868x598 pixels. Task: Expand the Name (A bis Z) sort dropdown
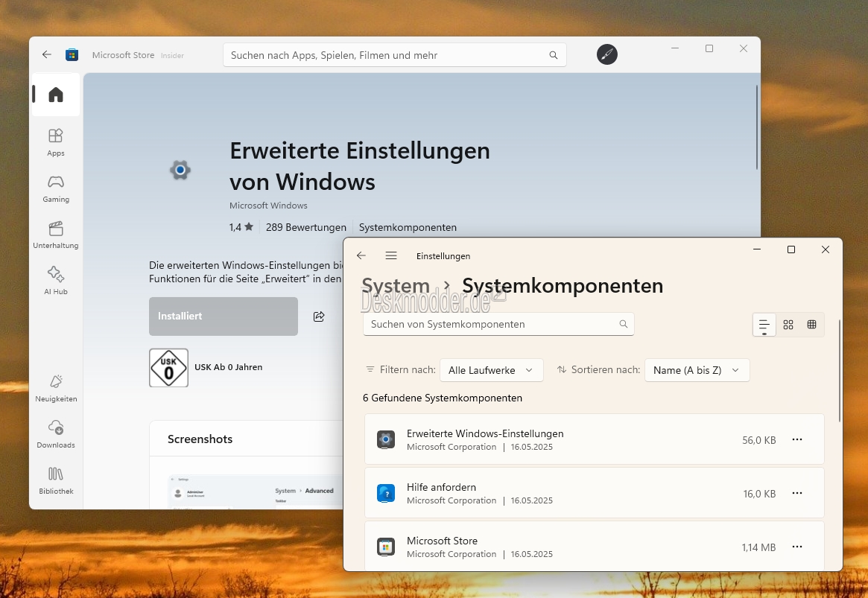pos(697,370)
